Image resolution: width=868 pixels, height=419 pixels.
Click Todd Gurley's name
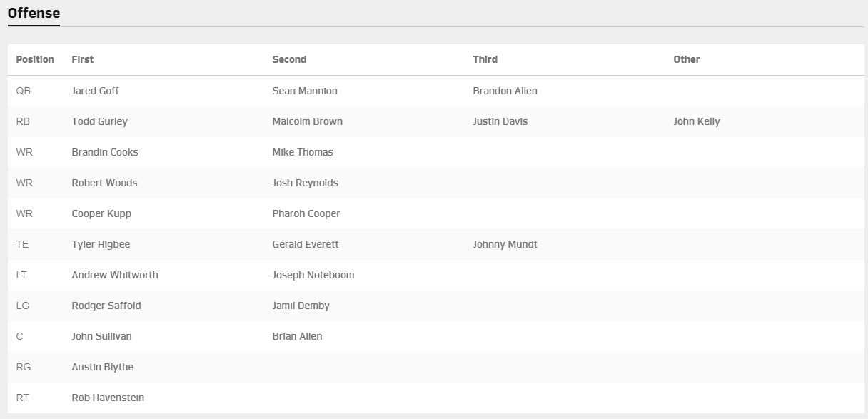click(99, 121)
